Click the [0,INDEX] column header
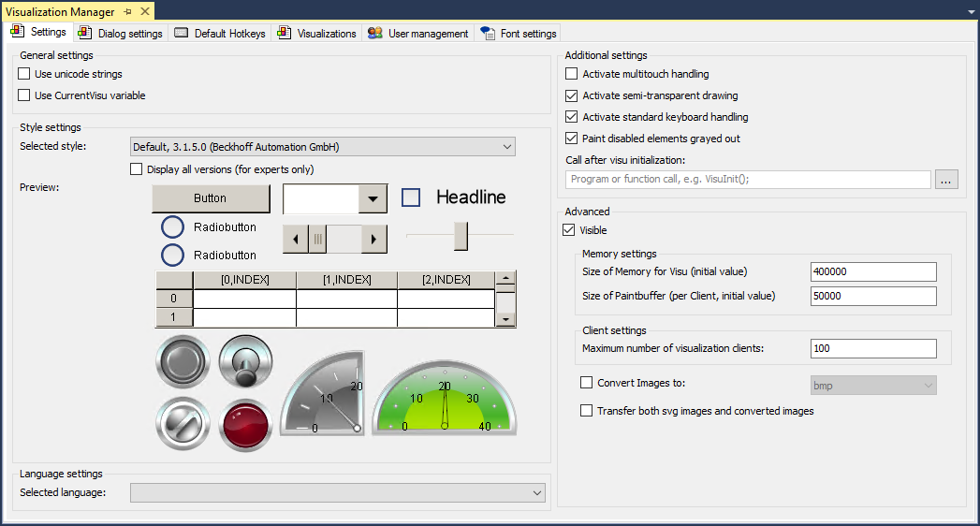Screen dimensions: 980x526 tap(245, 280)
